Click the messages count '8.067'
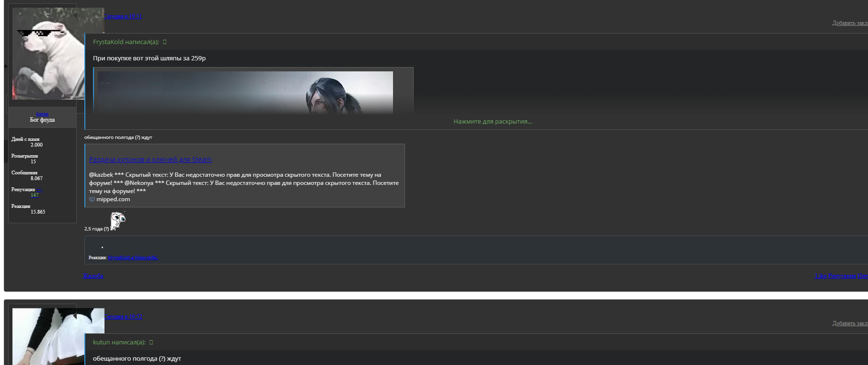Screen dimensions: 868x365 click(x=36, y=179)
